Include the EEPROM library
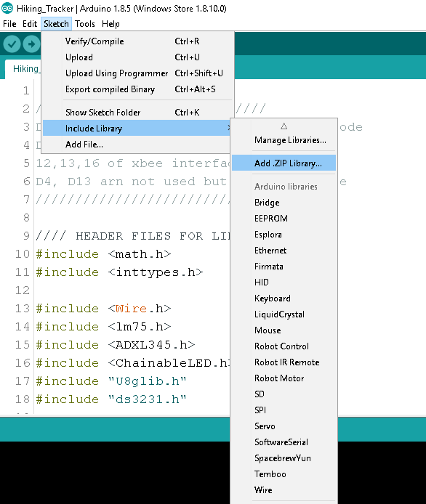The height and width of the screenshot is (504, 426). 284,219
